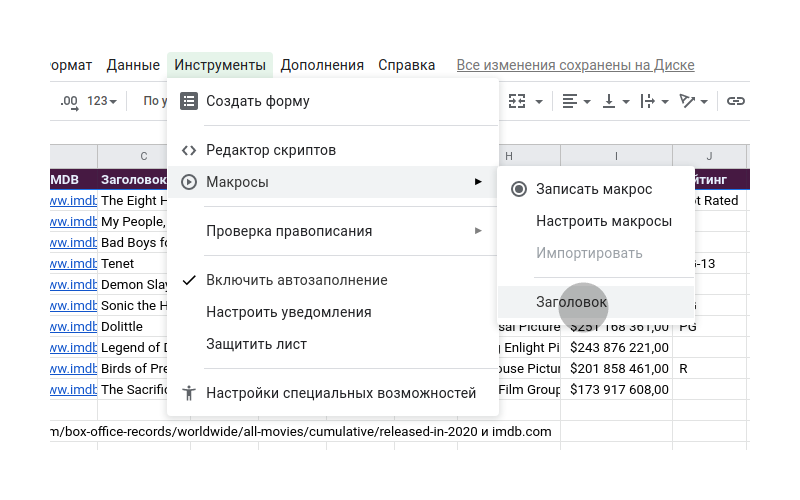Click the text wrapping icon in toolbar
Screen dimensions: 800x500
pos(647,101)
